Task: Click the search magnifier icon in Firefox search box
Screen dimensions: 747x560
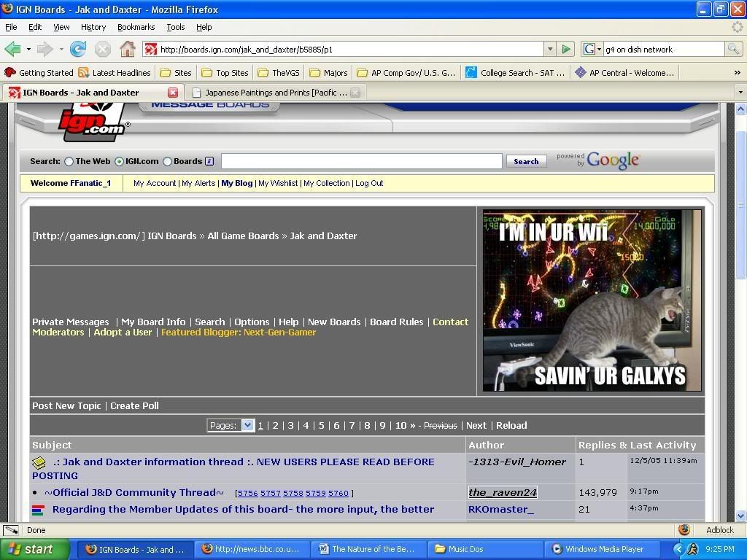Action: point(732,49)
